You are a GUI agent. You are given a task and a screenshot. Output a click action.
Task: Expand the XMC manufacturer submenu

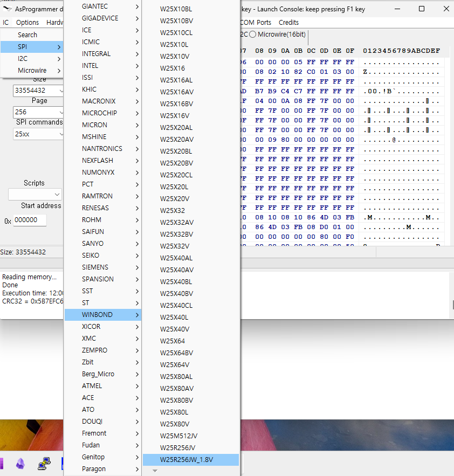103,338
